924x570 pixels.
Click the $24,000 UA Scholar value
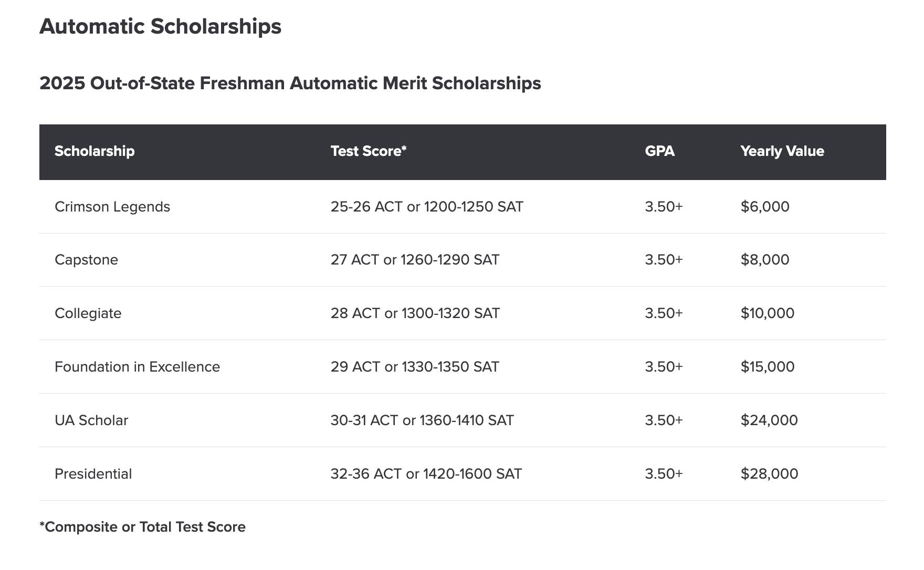pos(769,420)
